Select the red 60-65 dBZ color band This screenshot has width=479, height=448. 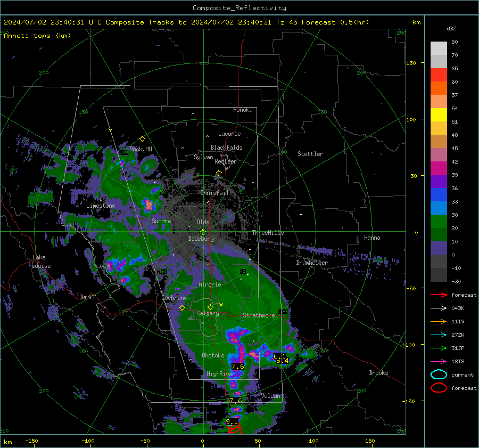point(439,75)
